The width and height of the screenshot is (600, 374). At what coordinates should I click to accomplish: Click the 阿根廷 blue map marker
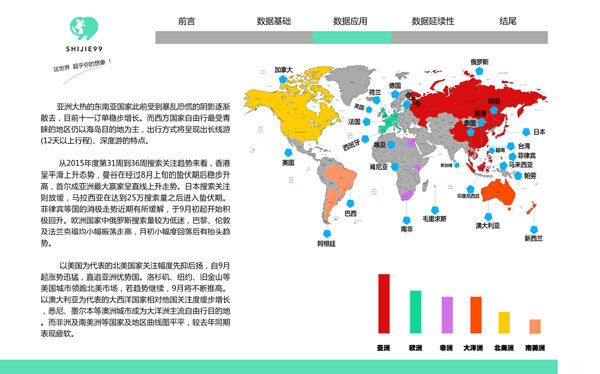pos(327,234)
